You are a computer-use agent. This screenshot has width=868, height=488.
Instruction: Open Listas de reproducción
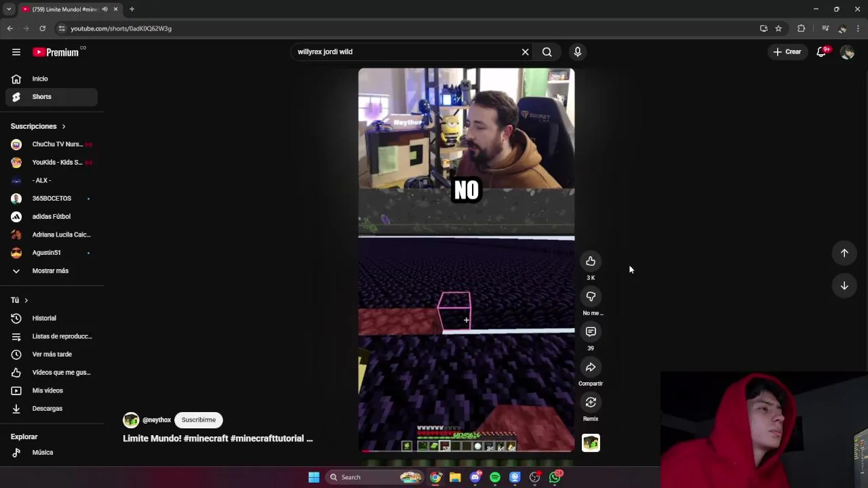click(52, 336)
